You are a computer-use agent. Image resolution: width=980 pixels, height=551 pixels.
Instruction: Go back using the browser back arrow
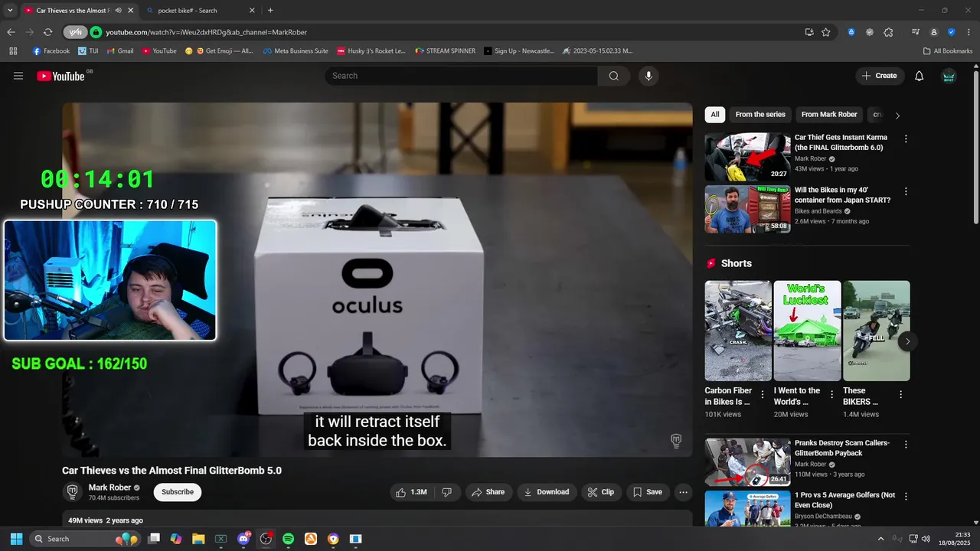[11, 32]
